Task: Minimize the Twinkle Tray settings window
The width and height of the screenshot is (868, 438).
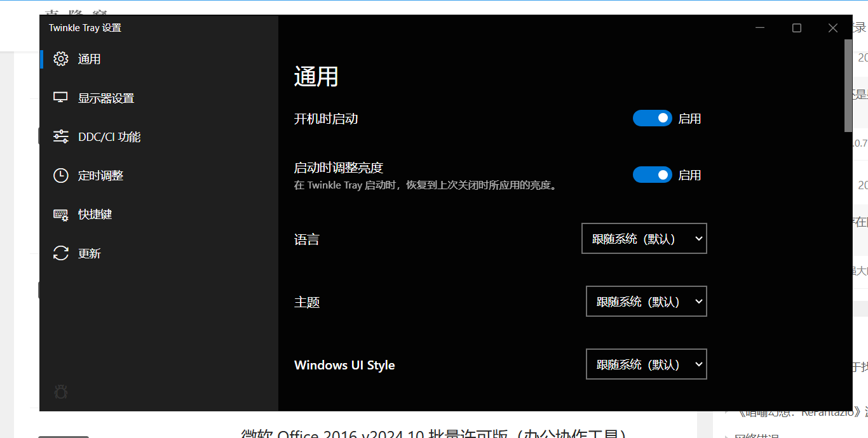Action: click(x=761, y=28)
